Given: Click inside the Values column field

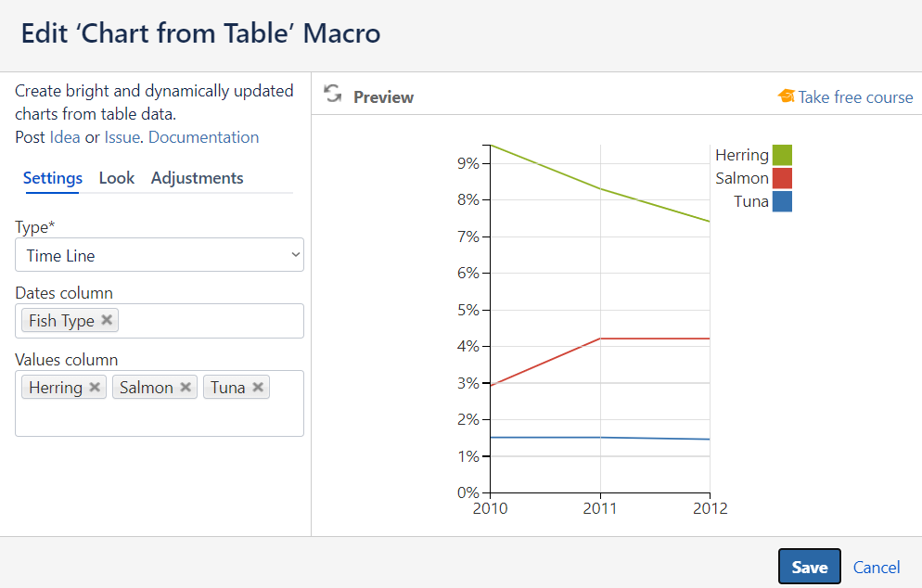Looking at the screenshot, I should [x=160, y=418].
